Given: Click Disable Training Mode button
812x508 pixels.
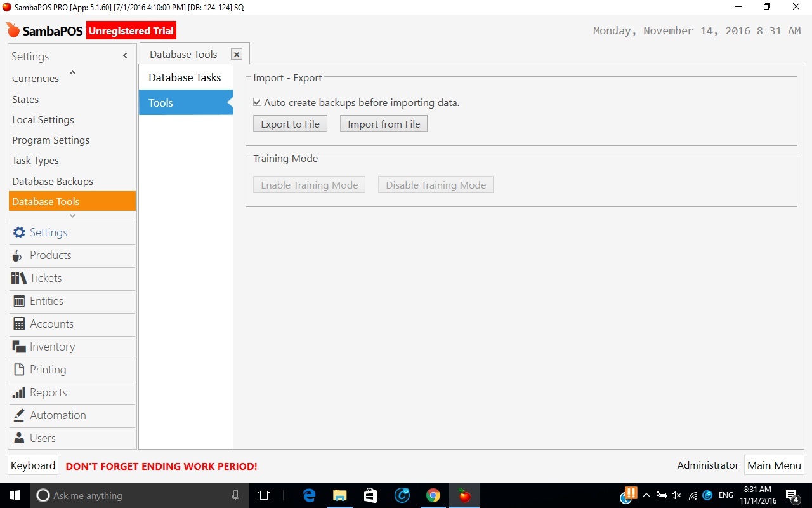Looking at the screenshot, I should click(436, 185).
